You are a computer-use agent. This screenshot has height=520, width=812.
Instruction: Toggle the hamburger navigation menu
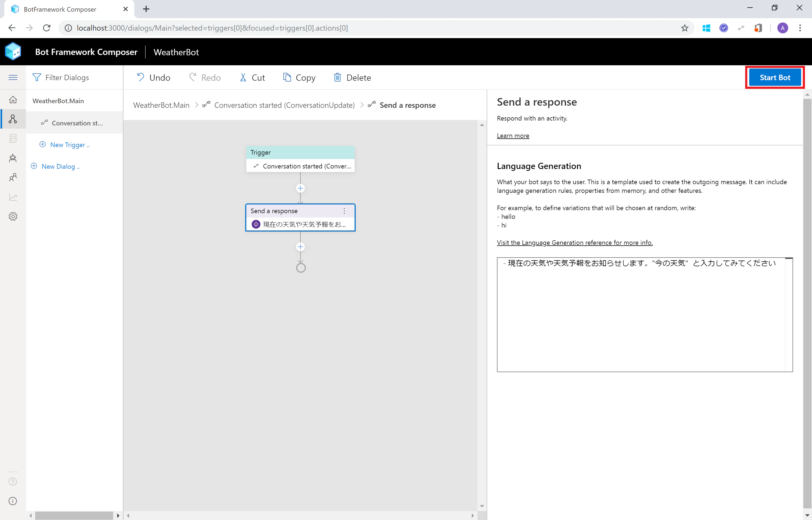[13, 77]
